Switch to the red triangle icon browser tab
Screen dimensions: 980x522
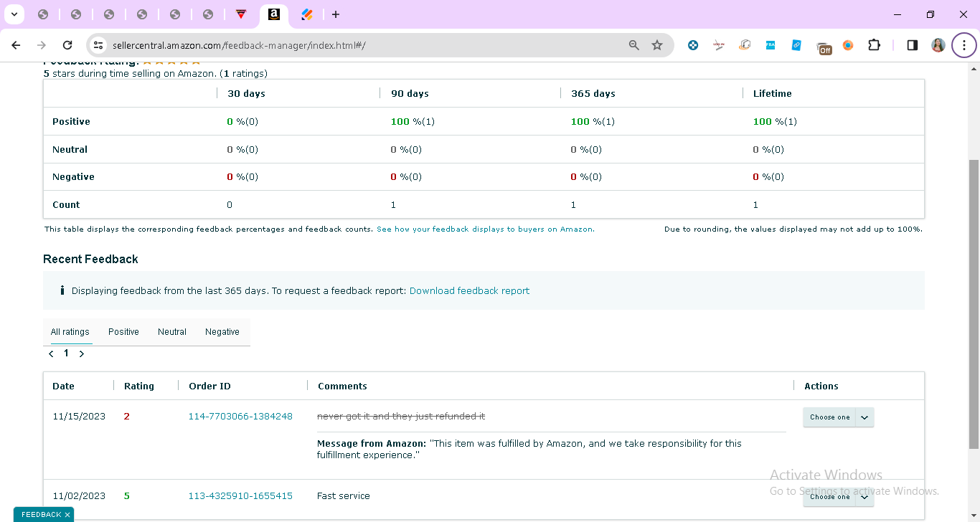click(x=241, y=14)
